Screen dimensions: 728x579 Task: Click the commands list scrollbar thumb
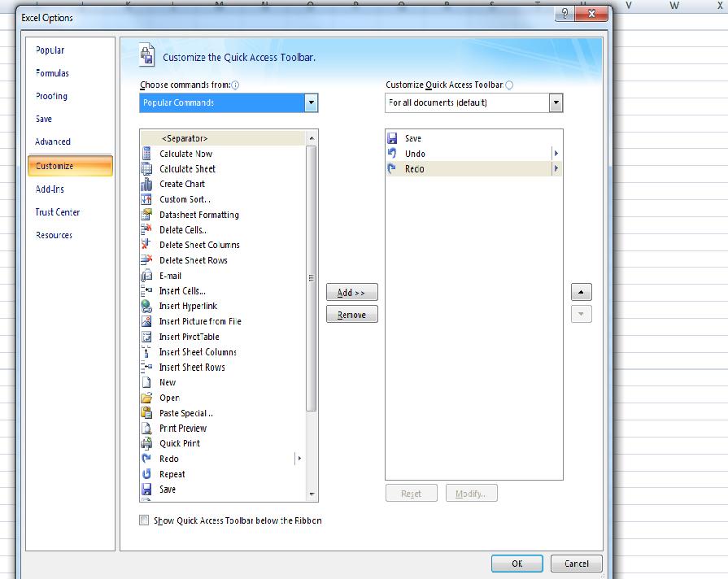point(312,279)
